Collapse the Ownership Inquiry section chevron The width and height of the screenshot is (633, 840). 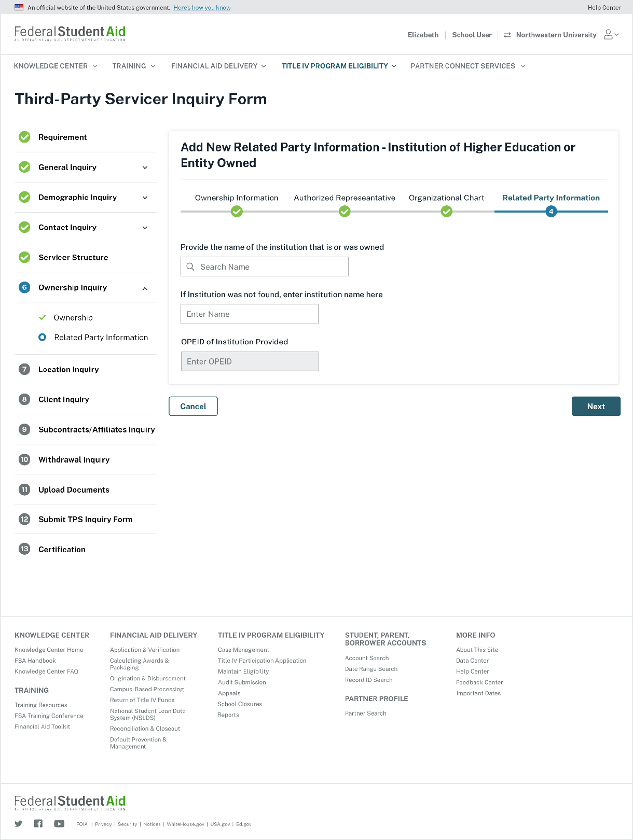145,288
